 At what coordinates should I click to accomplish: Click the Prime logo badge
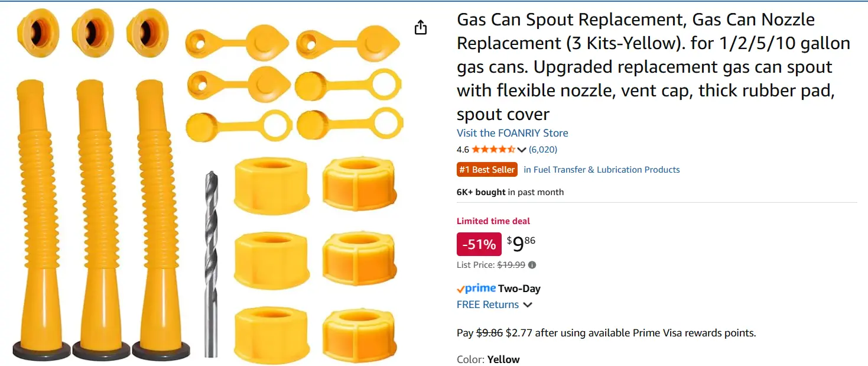pos(476,289)
